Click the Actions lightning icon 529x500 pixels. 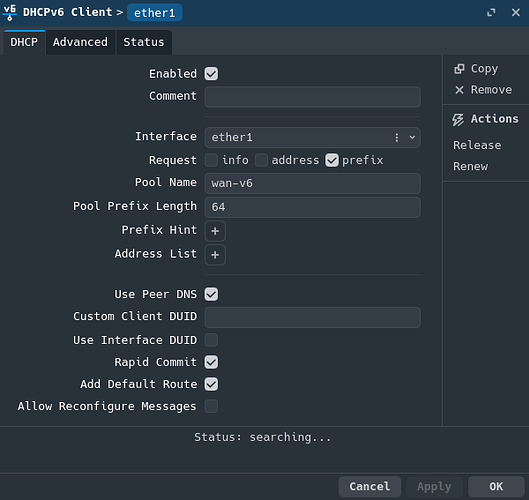458,119
